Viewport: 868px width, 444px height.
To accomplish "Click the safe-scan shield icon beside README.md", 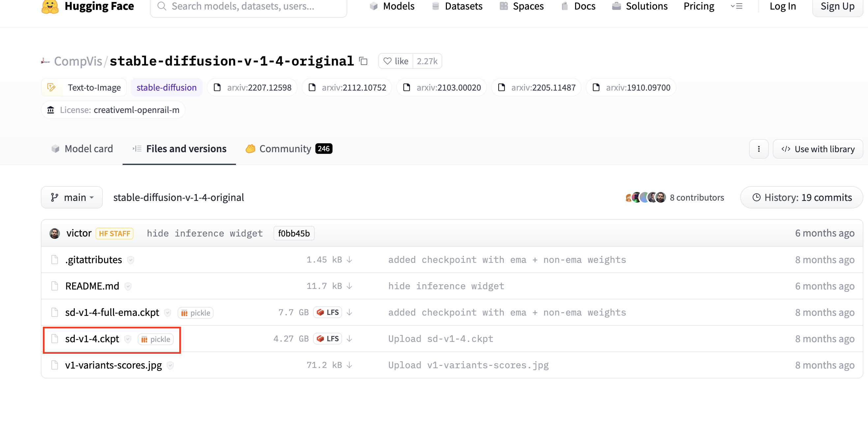I will tap(128, 286).
